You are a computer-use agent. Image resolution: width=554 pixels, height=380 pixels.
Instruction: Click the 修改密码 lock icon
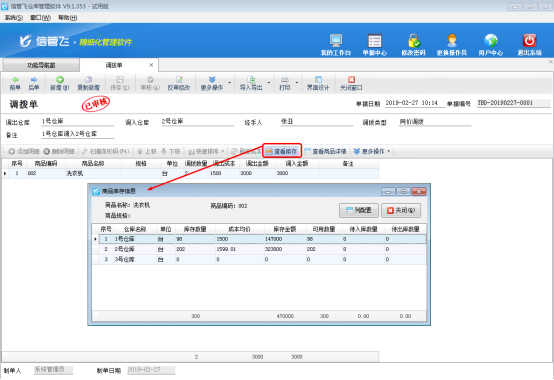click(x=413, y=40)
